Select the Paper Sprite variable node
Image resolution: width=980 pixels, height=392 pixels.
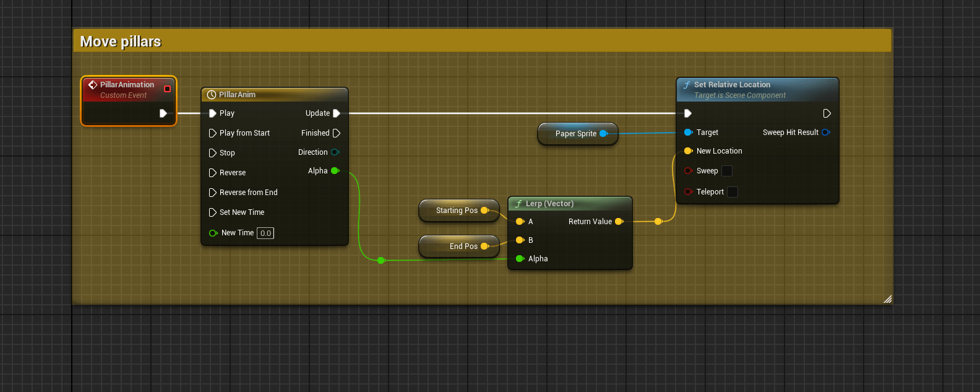click(578, 134)
